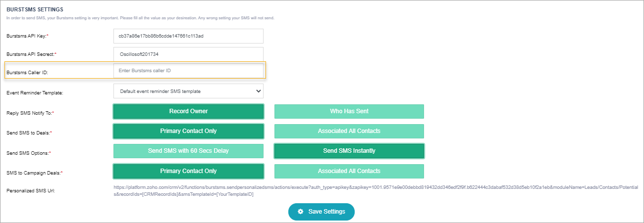
Task: Click the Send SMS Options label
Action: pyautogui.click(x=29, y=153)
